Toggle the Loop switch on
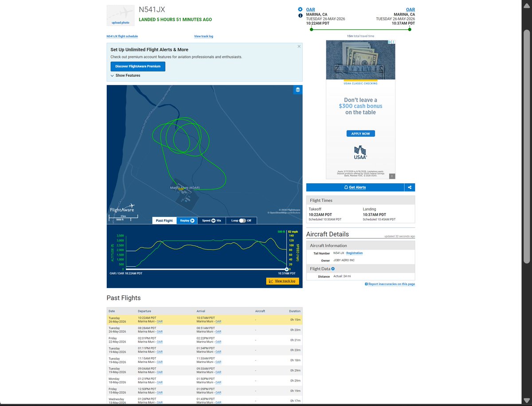 pos(242,221)
